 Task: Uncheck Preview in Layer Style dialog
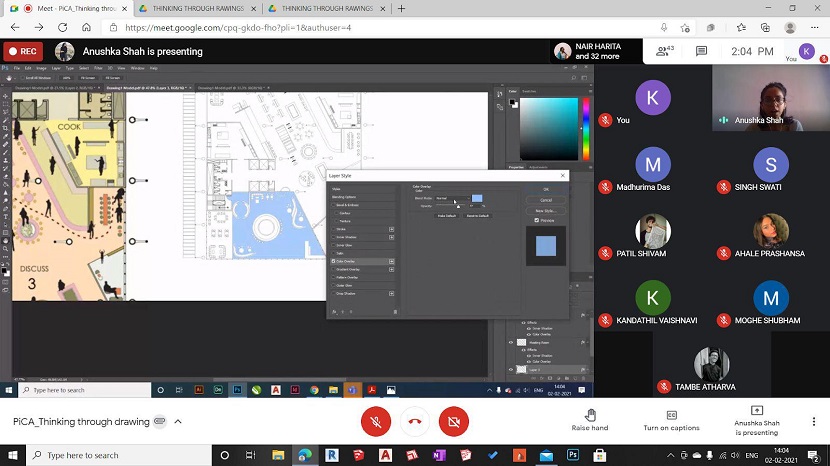[x=537, y=220]
